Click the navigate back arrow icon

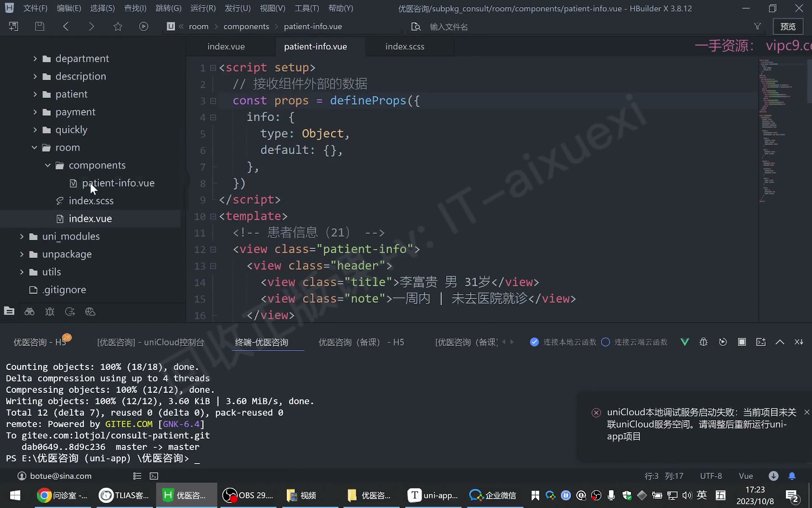pos(66,26)
